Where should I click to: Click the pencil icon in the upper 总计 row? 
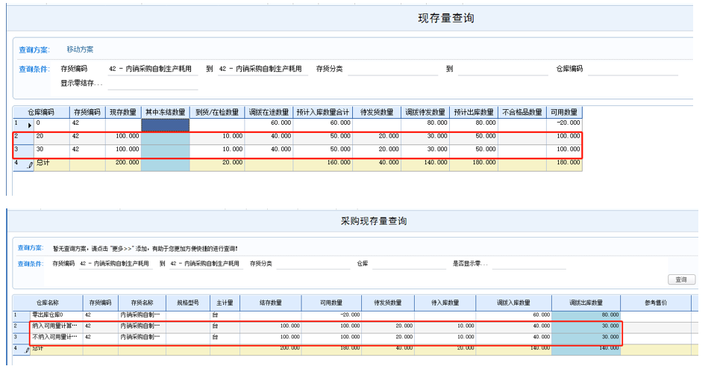[30, 165]
